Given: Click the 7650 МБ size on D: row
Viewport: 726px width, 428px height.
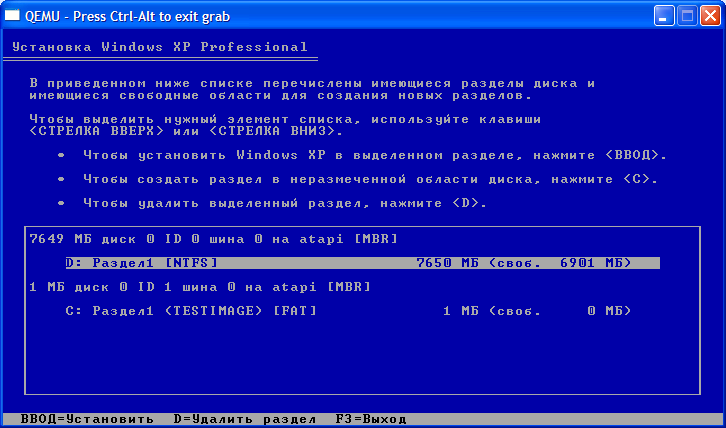Looking at the screenshot, I should [x=449, y=263].
